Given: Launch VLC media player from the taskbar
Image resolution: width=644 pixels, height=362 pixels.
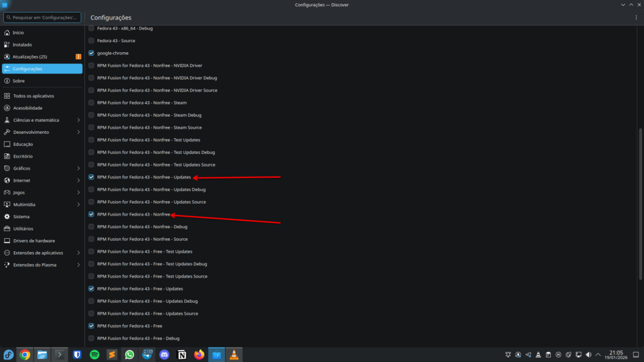Looking at the screenshot, I should [233, 354].
